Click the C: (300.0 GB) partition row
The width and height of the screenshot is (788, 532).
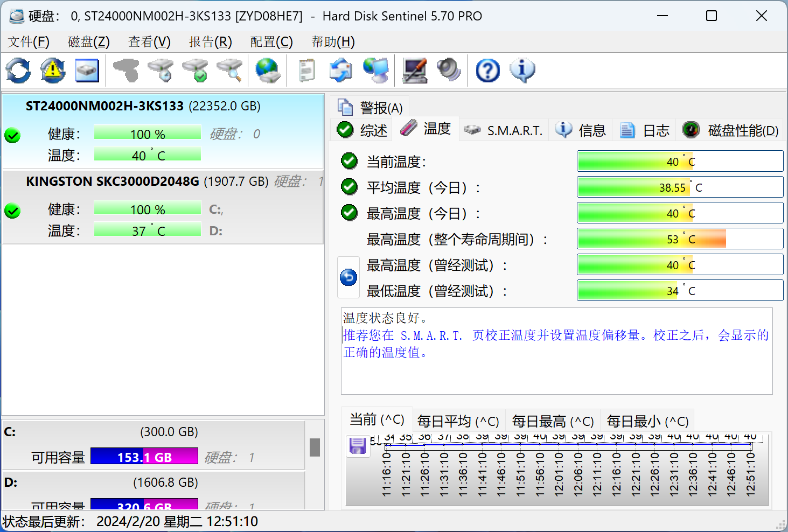click(x=154, y=445)
